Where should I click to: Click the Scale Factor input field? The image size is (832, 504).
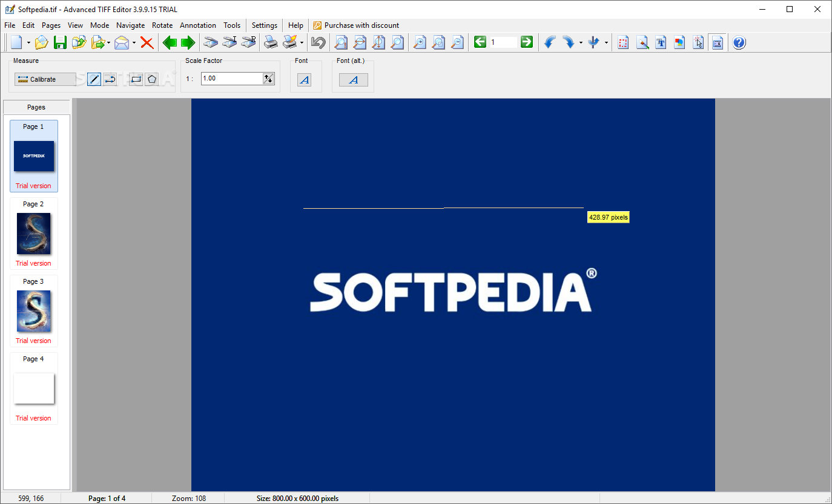click(x=232, y=79)
